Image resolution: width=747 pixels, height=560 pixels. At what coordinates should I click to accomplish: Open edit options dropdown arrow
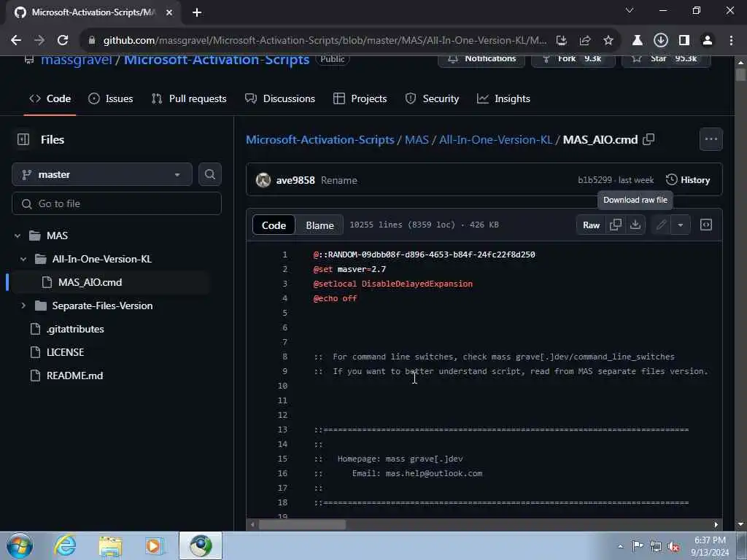pyautogui.click(x=681, y=225)
